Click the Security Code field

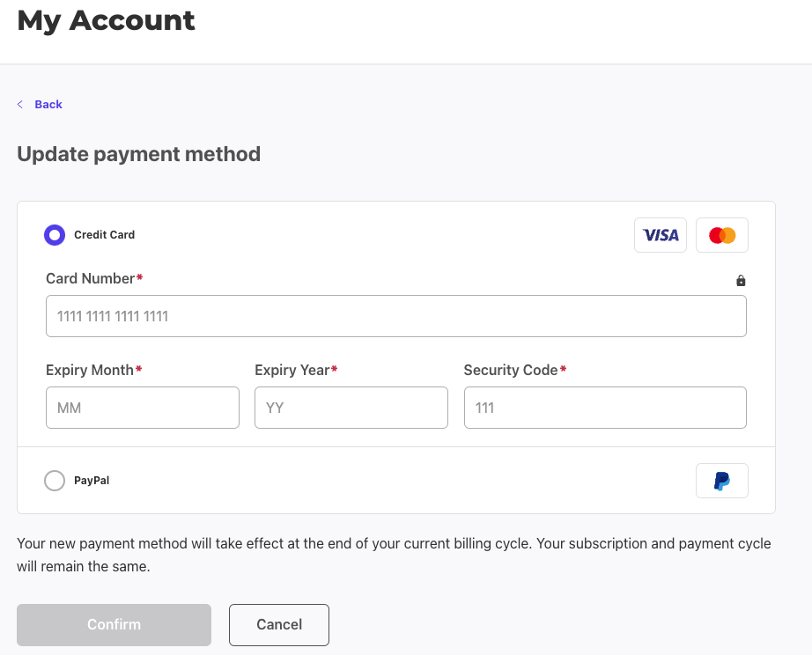pyautogui.click(x=604, y=408)
